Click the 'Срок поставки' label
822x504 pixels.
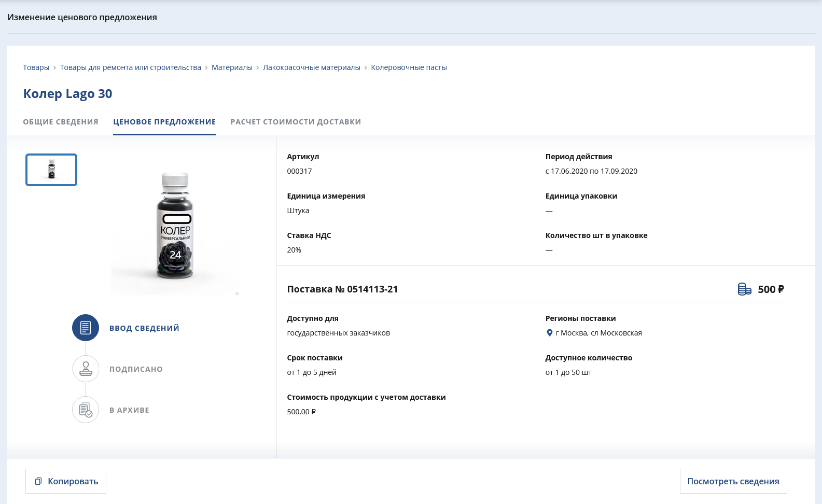point(315,358)
